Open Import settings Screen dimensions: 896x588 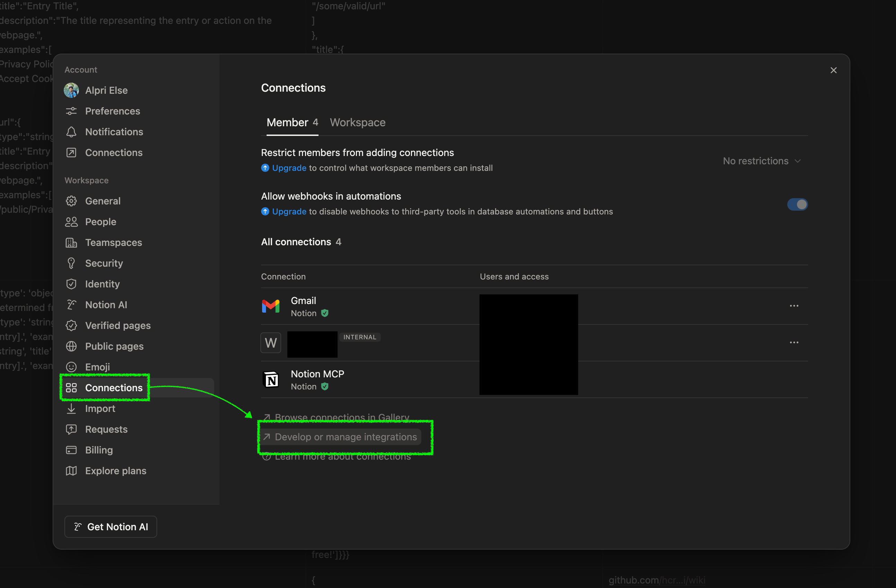pos(99,408)
